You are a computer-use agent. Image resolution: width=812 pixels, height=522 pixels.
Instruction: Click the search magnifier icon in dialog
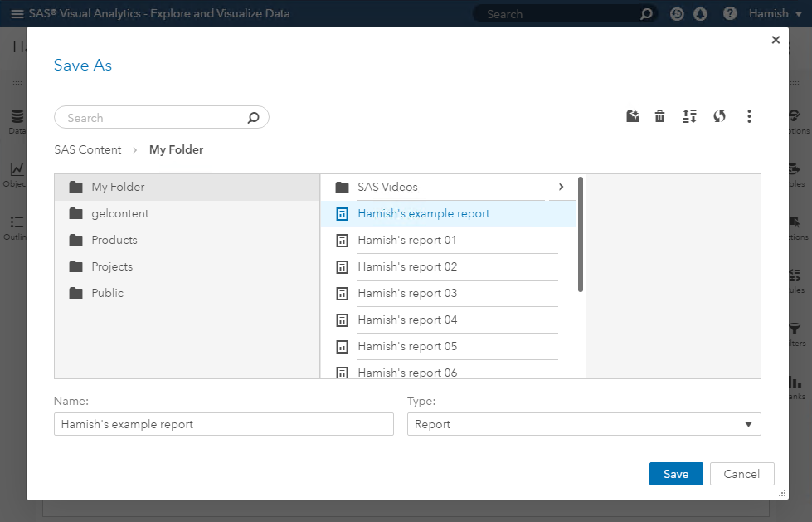click(x=253, y=118)
